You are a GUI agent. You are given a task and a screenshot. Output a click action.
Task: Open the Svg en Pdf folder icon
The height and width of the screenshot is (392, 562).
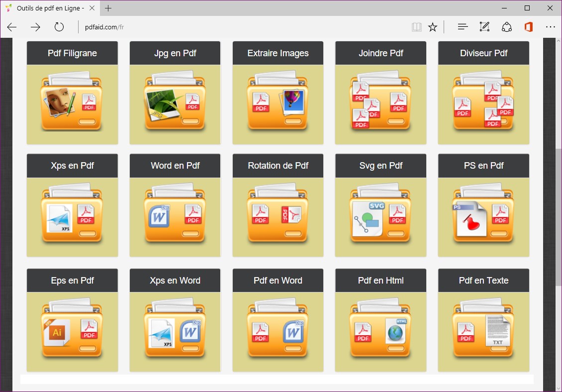380,214
